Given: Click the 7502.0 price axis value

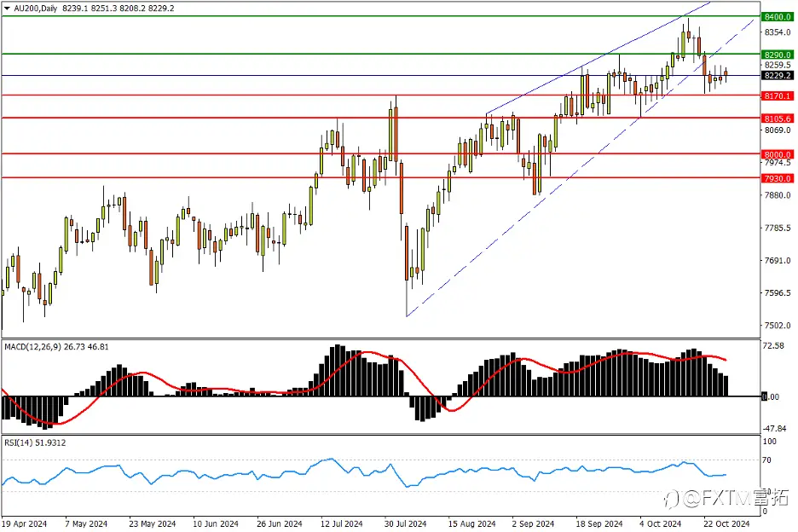Looking at the screenshot, I should coord(778,326).
